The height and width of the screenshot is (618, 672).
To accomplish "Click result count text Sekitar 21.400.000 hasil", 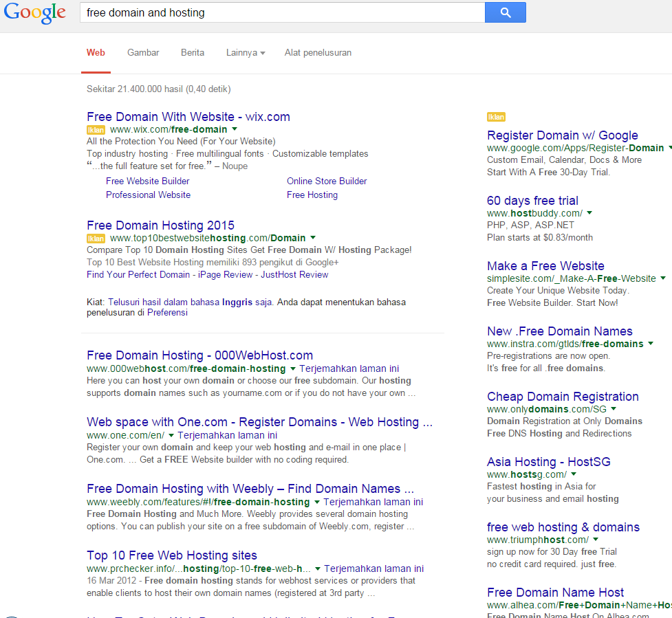I will tap(159, 89).
